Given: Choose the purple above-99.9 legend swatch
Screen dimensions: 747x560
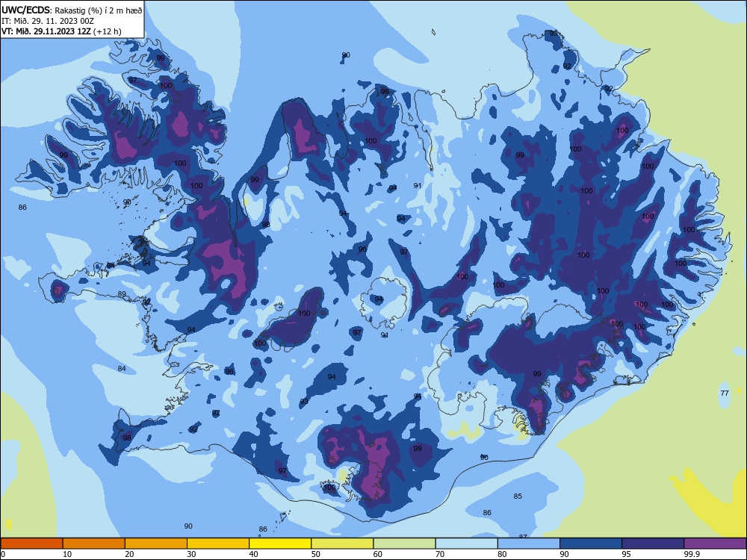Looking at the screenshot, I should click(715, 544).
